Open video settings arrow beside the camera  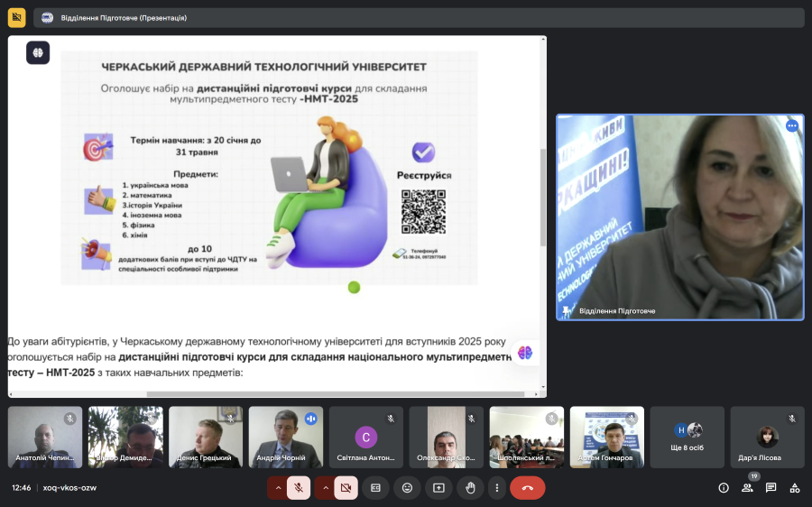click(326, 488)
